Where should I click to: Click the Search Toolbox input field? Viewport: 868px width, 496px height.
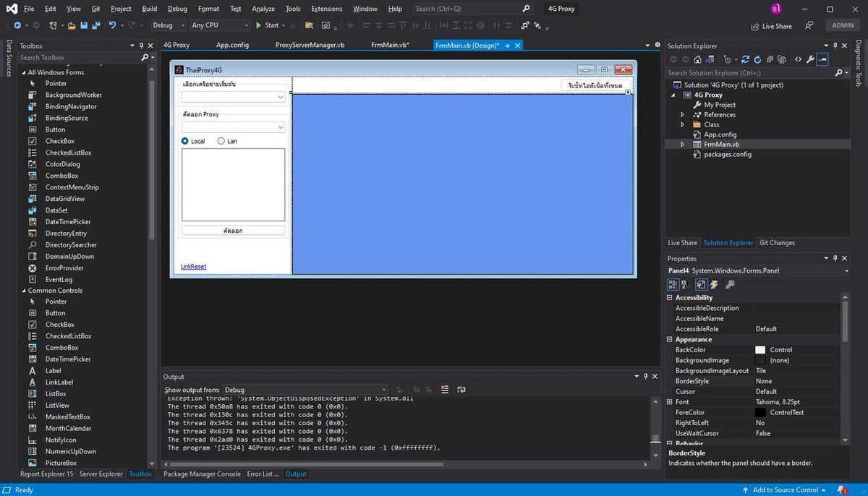[x=78, y=57]
